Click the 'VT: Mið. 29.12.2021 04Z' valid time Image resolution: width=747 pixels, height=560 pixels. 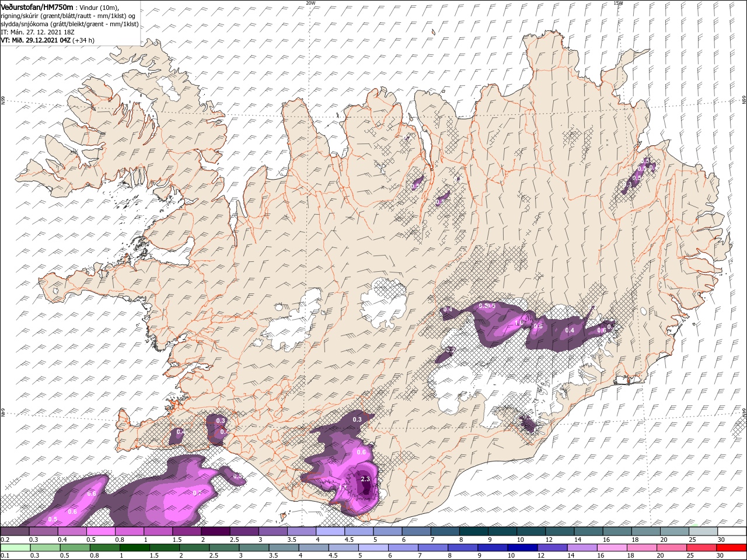point(36,40)
